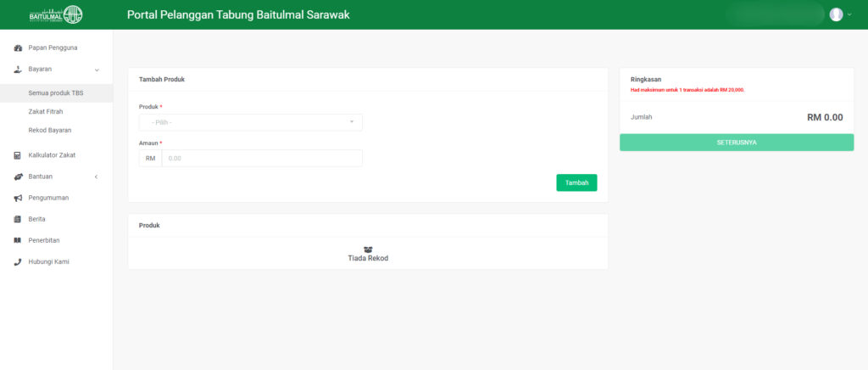Open the Produk Pilih dropdown
This screenshot has height=370, width=868.
tap(251, 122)
